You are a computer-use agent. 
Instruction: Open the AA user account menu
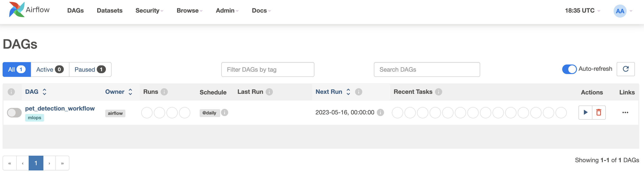point(623,11)
